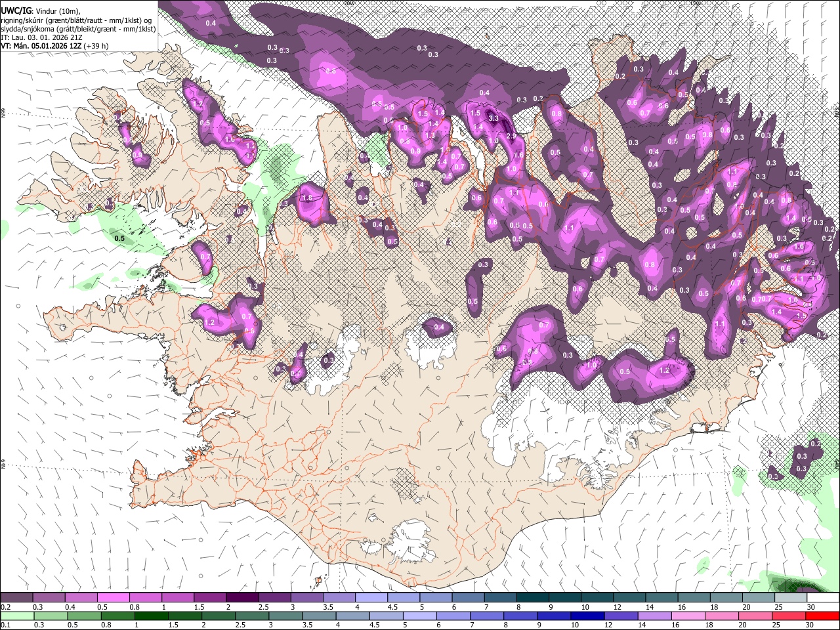The height and width of the screenshot is (630, 840).
Task: Select the bright red swatch ending rain scale
Action: coord(822,616)
